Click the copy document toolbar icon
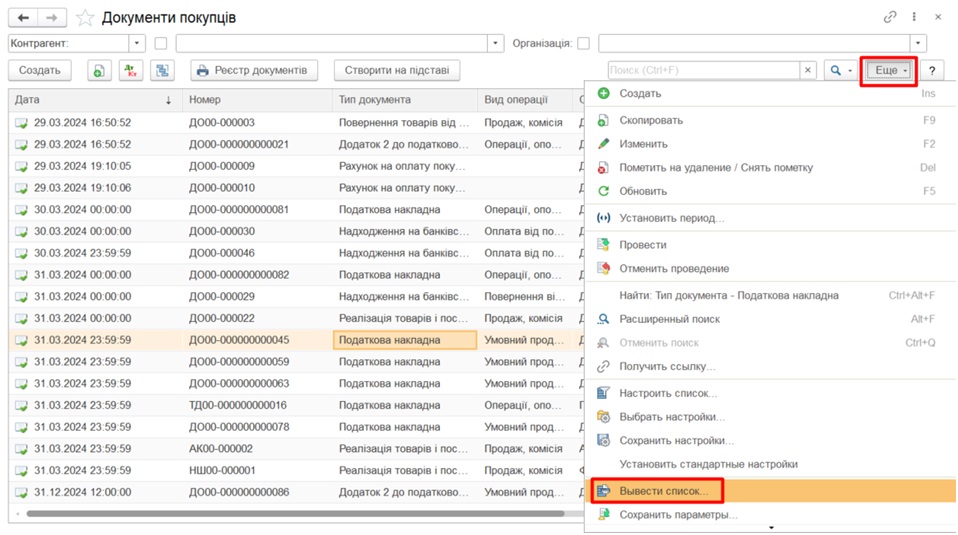 click(x=99, y=70)
